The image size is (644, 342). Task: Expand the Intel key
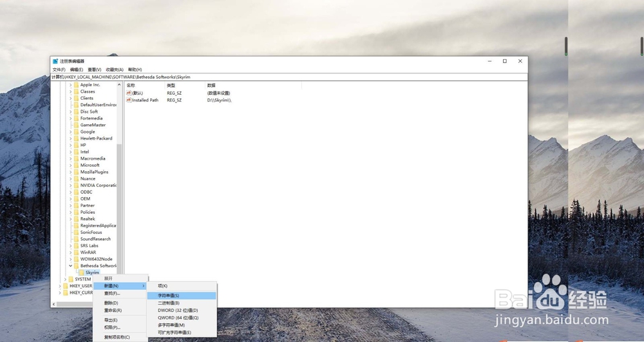(71, 152)
